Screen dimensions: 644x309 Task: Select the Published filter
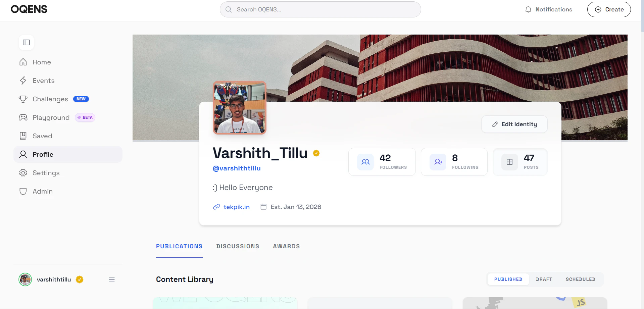[508, 279]
